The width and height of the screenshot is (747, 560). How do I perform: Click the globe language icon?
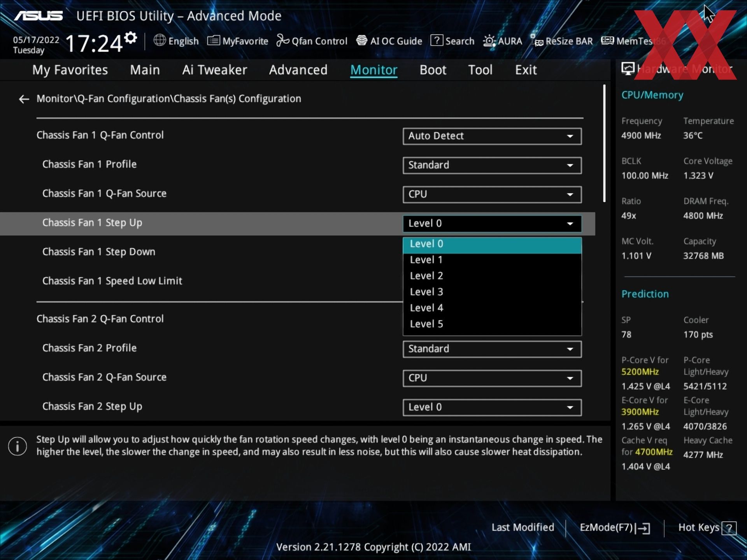coord(160,40)
